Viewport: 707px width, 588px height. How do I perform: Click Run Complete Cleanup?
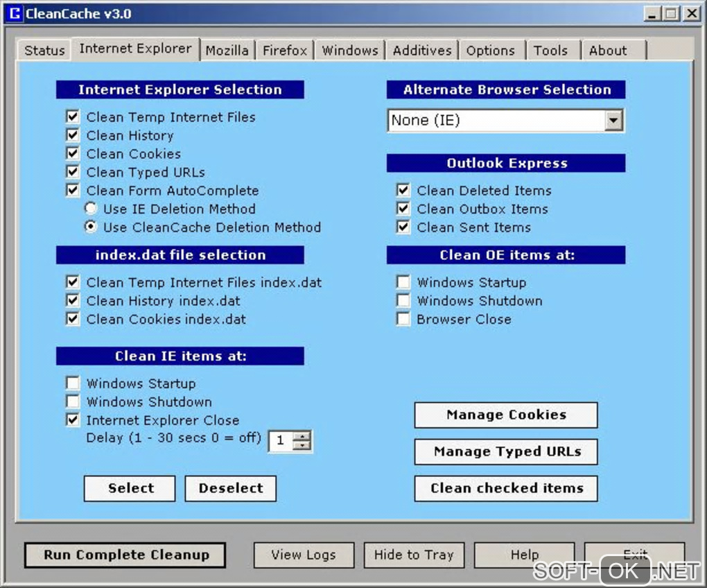[125, 555]
